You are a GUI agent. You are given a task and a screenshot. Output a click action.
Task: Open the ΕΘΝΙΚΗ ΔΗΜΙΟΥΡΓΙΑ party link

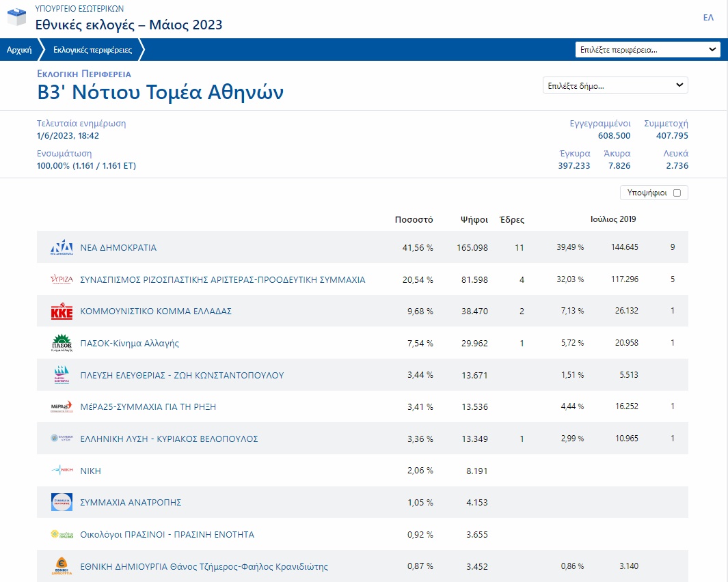pos(204,567)
